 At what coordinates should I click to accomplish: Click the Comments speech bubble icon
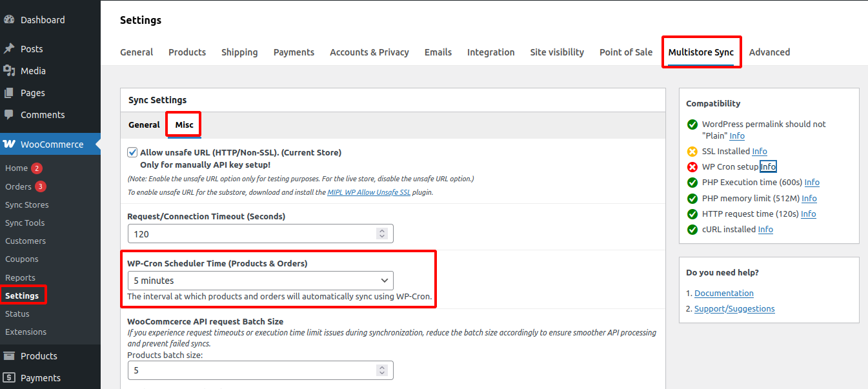[9, 115]
